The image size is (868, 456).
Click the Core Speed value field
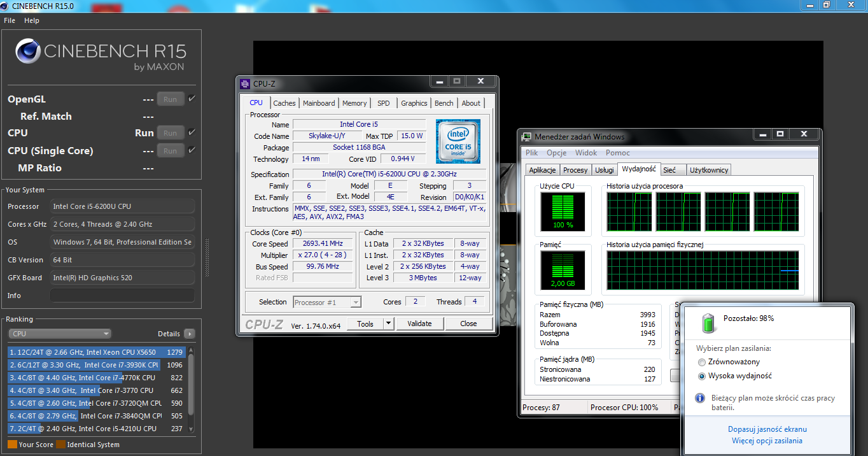pyautogui.click(x=323, y=244)
